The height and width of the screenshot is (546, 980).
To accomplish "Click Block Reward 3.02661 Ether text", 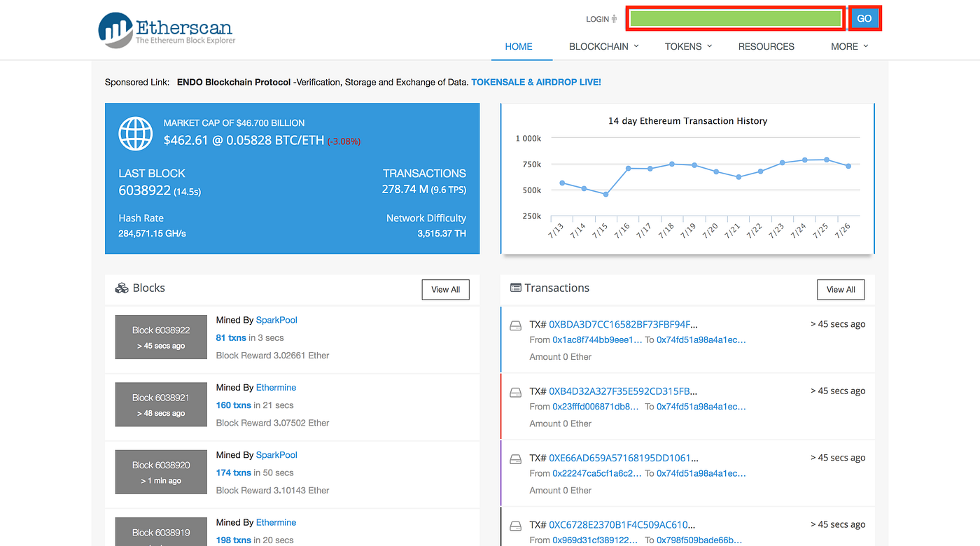I will pyautogui.click(x=272, y=355).
